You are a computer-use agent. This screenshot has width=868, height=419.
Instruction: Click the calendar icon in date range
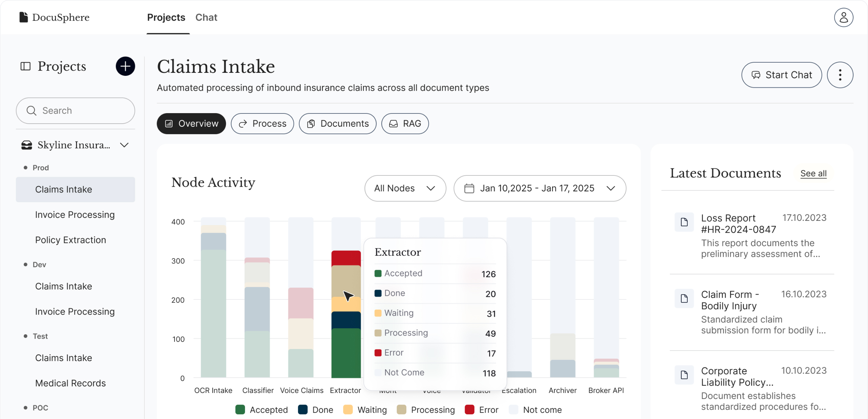coord(469,188)
